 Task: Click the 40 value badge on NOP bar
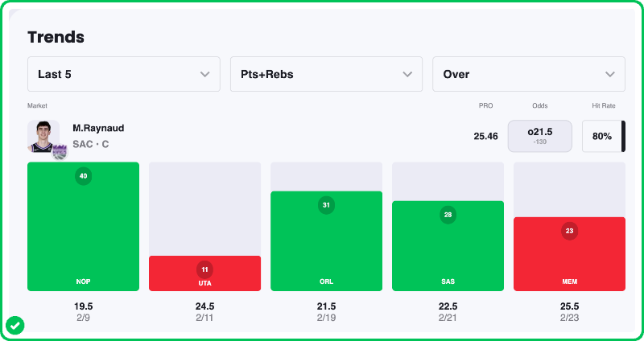click(83, 176)
